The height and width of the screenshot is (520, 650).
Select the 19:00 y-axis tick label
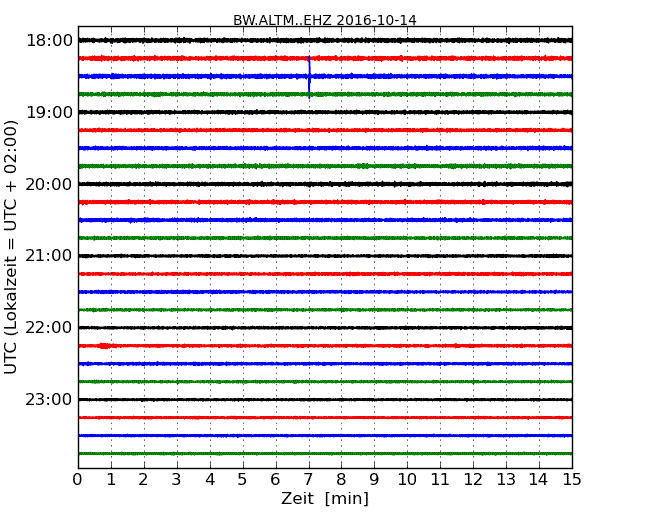pyautogui.click(x=49, y=112)
